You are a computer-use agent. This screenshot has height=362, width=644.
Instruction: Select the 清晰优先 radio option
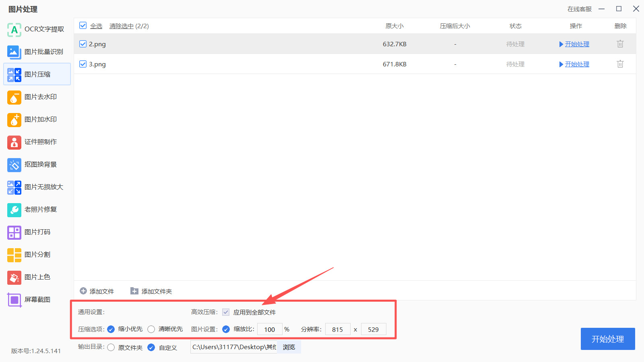151,329
